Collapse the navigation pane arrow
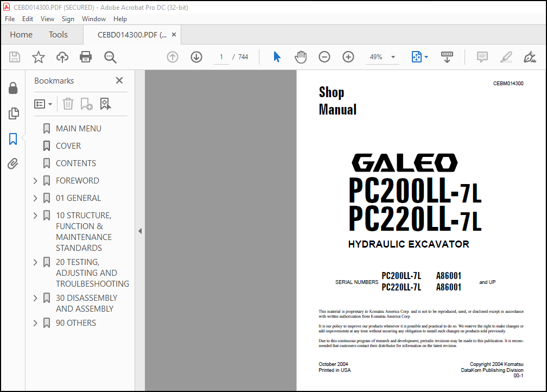The height and width of the screenshot is (392, 547). click(140, 231)
